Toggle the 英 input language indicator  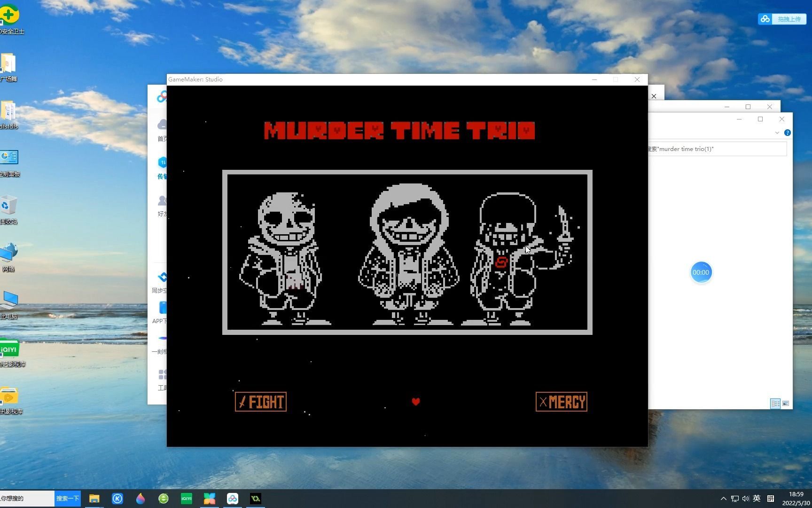click(757, 499)
